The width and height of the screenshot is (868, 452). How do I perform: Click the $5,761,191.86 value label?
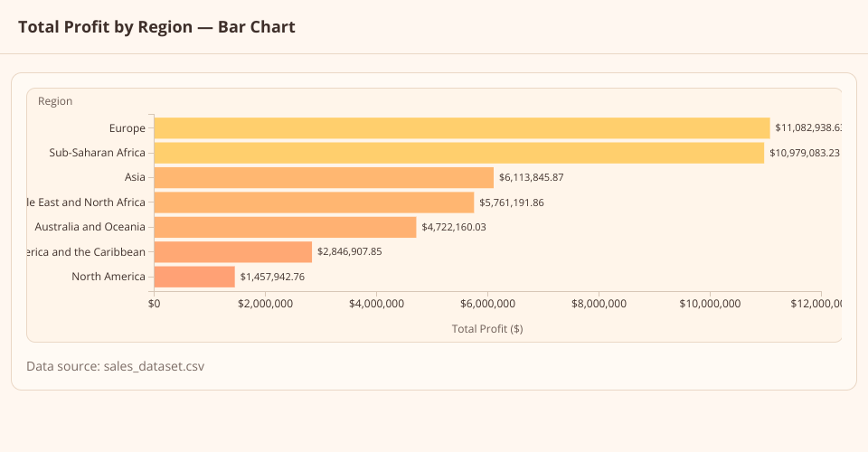[512, 202]
